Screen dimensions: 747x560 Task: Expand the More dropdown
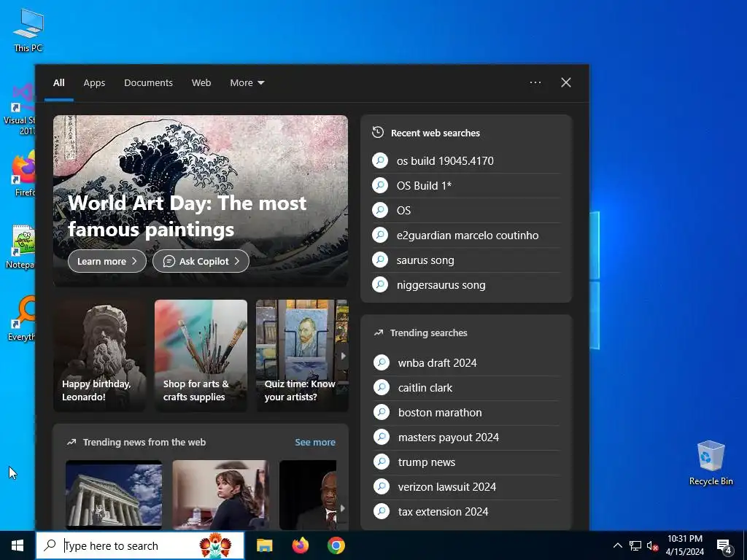tap(247, 83)
